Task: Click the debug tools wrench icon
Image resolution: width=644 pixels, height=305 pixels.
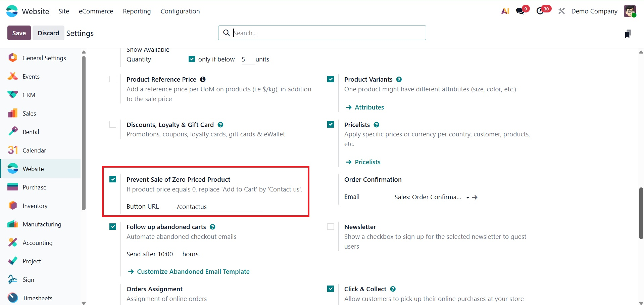Action: (561, 11)
